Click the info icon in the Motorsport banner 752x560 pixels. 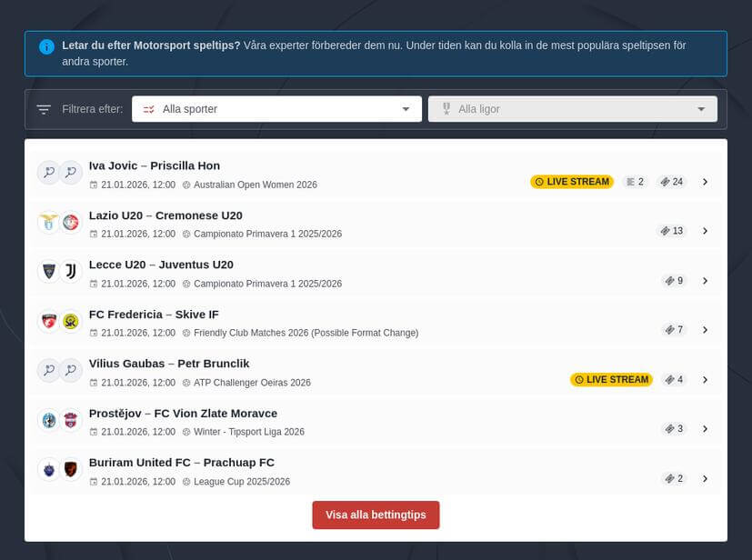tap(46, 46)
